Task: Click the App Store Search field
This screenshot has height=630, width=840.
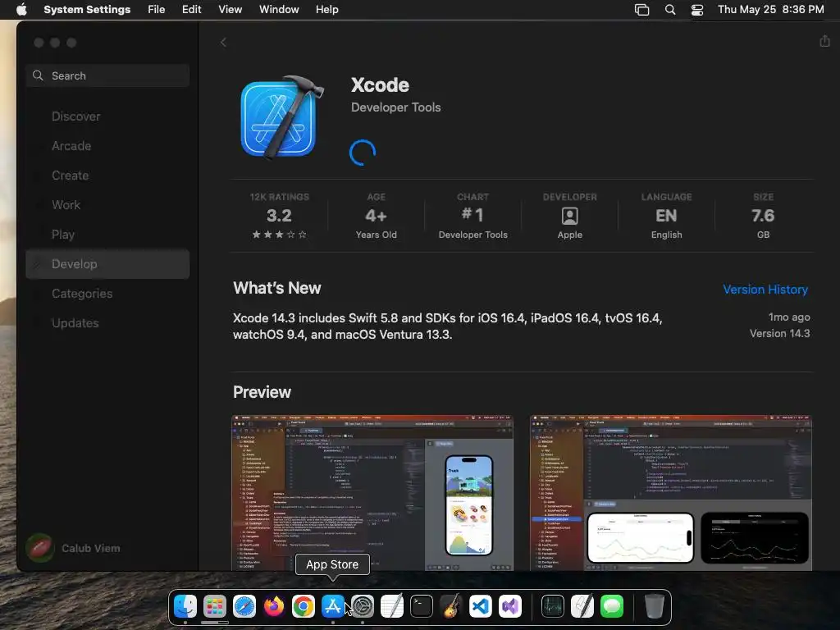Action: [x=107, y=75]
